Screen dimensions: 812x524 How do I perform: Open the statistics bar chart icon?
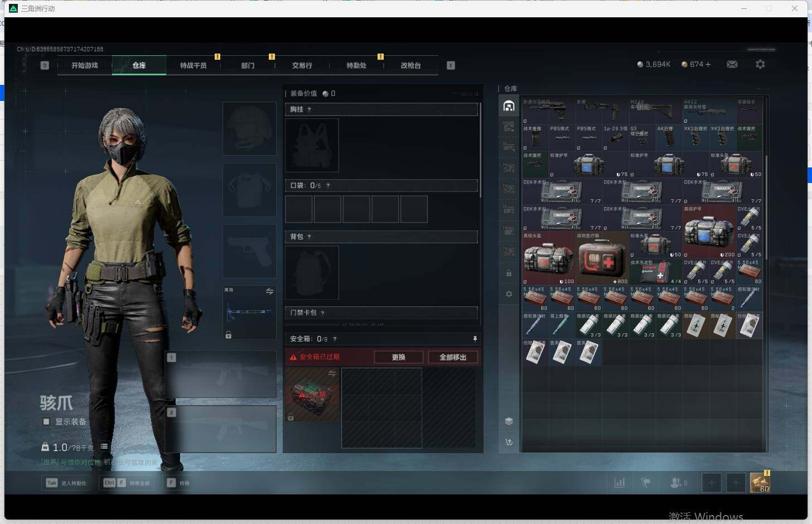point(619,483)
